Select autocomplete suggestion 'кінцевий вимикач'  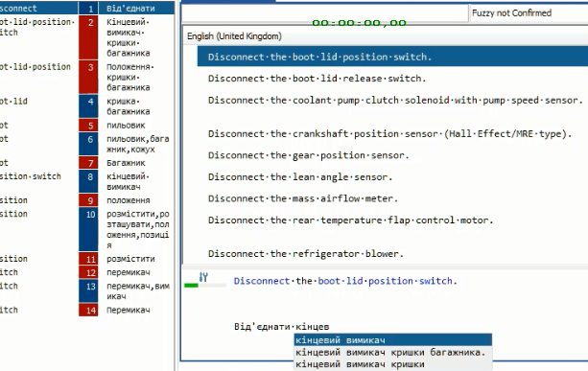pos(393,340)
